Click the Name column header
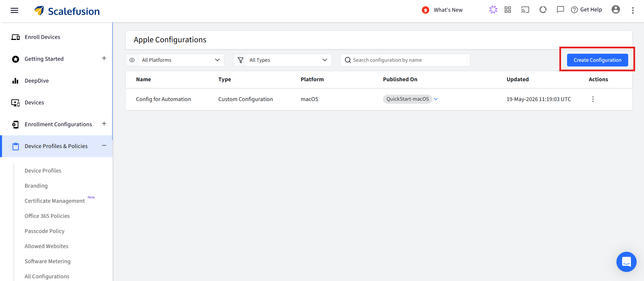The width and height of the screenshot is (644, 281). [143, 79]
